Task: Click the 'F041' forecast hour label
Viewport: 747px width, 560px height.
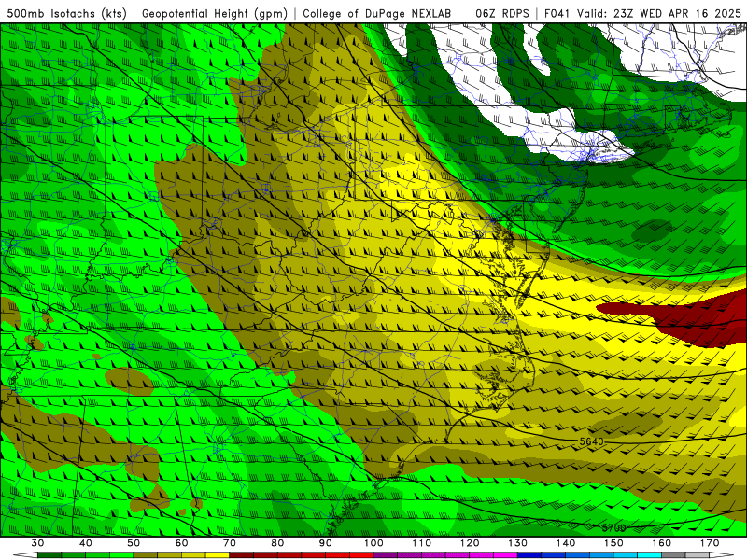Action: point(557,14)
